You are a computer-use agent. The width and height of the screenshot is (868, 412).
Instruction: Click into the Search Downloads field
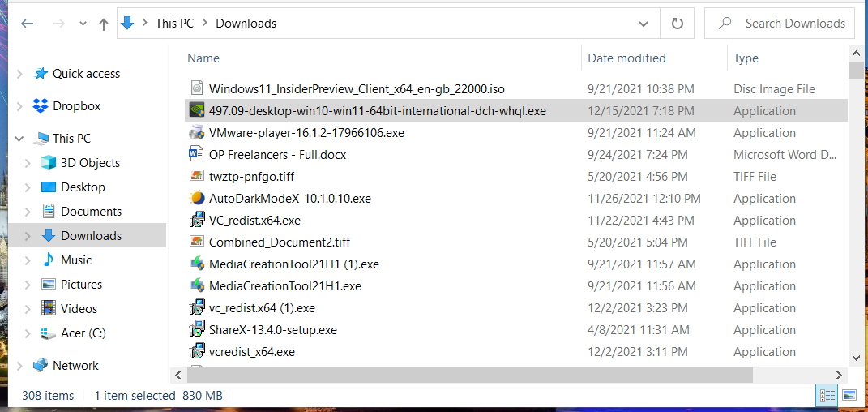[780, 24]
